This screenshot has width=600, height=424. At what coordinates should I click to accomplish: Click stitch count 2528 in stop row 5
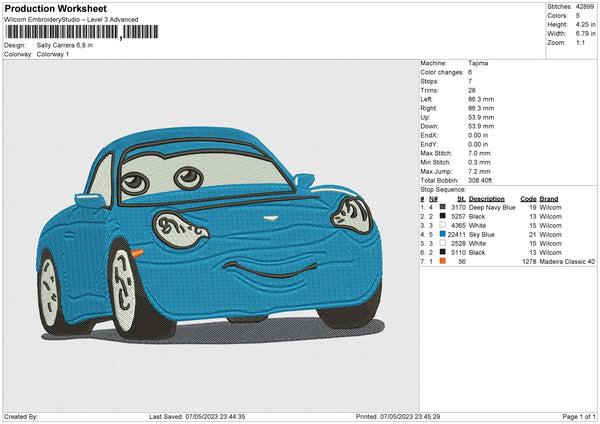click(458, 243)
